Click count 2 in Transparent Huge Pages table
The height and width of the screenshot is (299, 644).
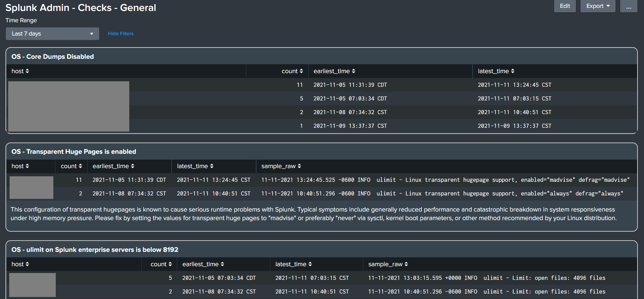[80, 193]
